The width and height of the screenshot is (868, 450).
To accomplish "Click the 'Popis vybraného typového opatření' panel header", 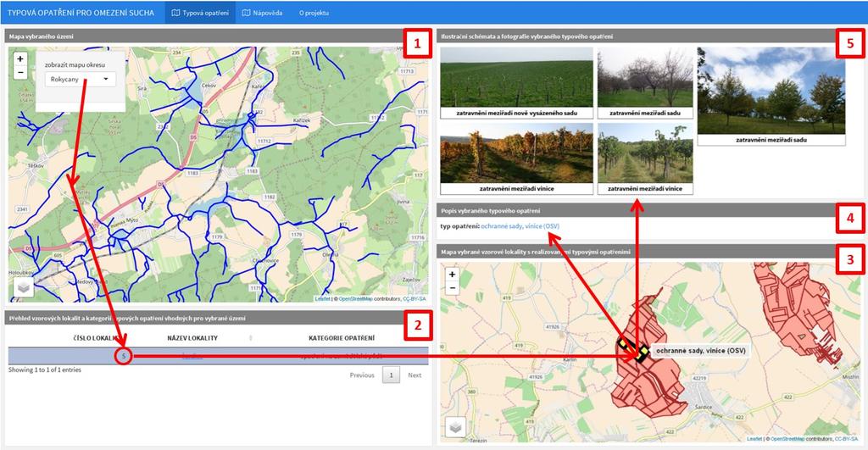I will click(x=650, y=211).
